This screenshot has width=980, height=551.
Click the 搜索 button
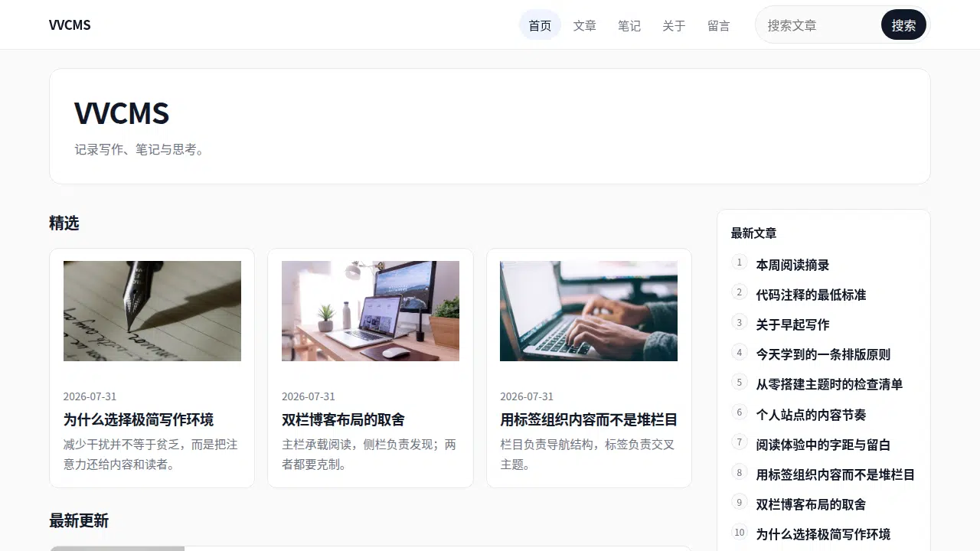(903, 25)
